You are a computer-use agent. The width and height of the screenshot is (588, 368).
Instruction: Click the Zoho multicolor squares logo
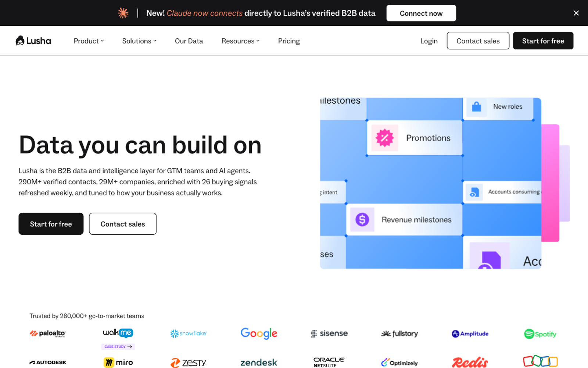540,361
